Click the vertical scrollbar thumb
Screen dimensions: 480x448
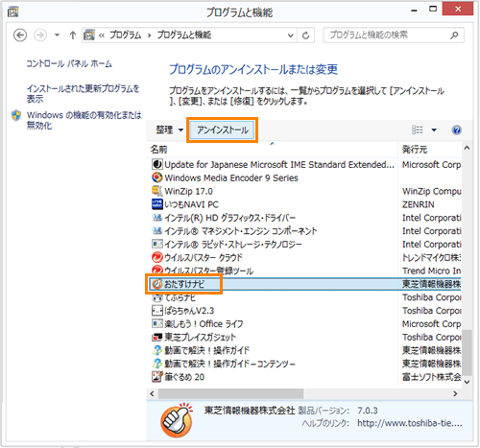467,352
